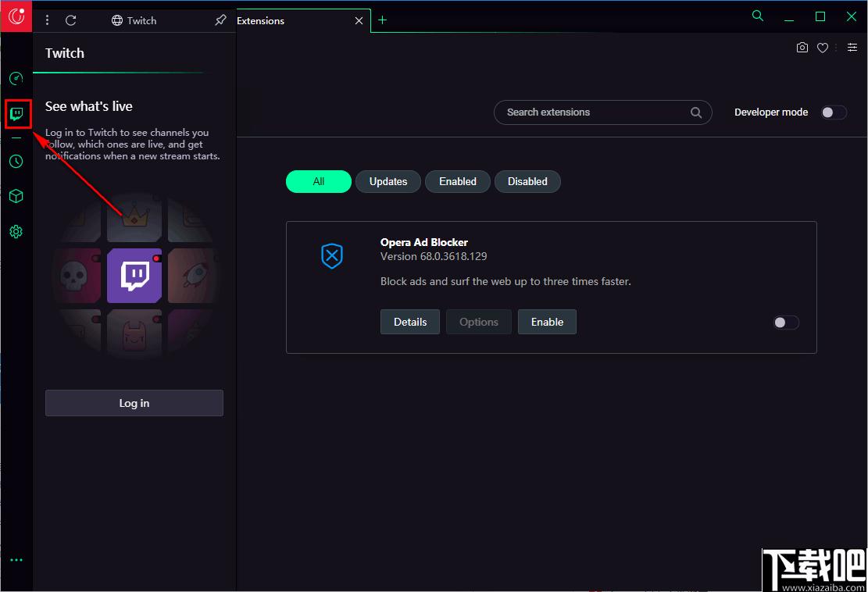Open Details for Opera Ad Blocker
Viewport: 868px width, 592px height.
coord(410,322)
